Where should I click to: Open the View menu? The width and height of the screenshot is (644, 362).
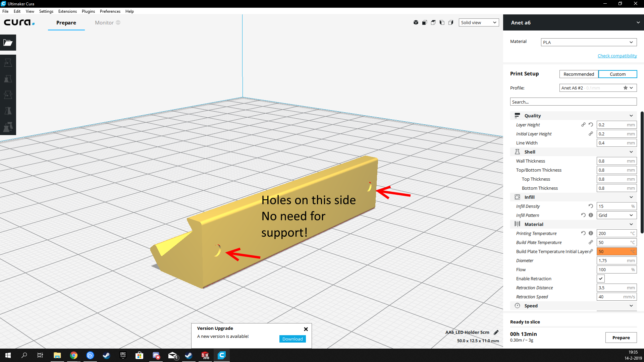pos(30,11)
